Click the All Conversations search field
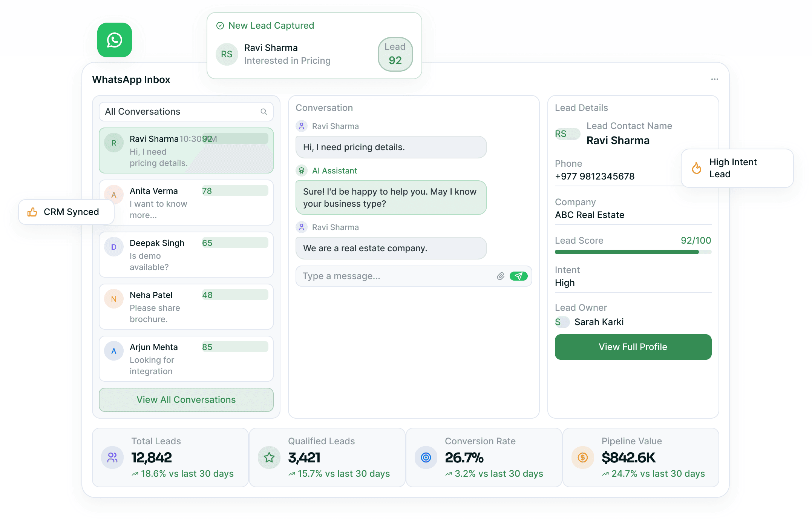 tap(186, 112)
